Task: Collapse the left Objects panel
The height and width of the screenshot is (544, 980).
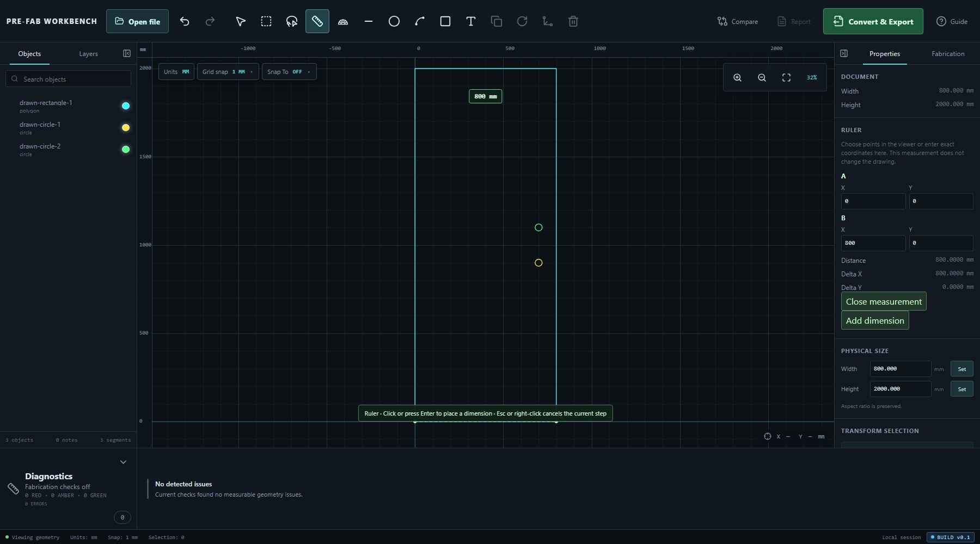Action: coord(127,53)
